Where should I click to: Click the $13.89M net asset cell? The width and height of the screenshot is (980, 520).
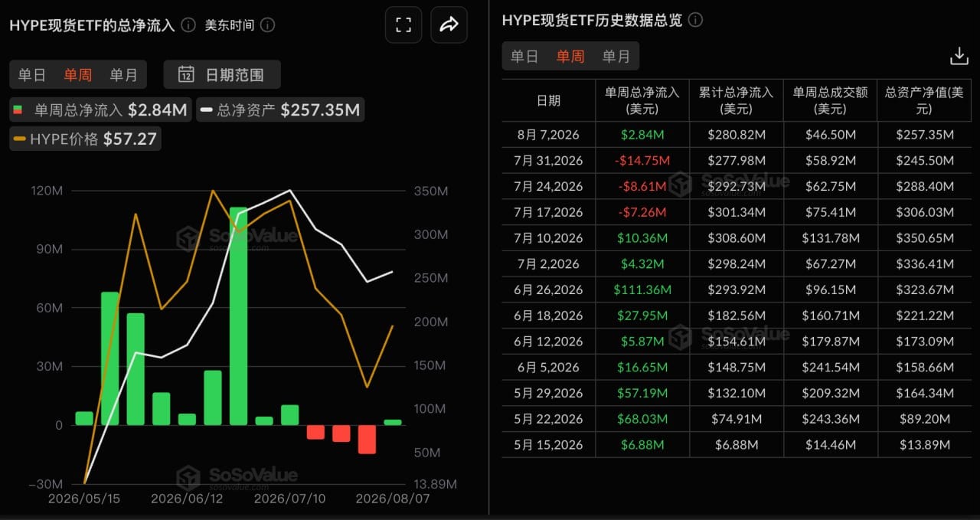tap(924, 445)
